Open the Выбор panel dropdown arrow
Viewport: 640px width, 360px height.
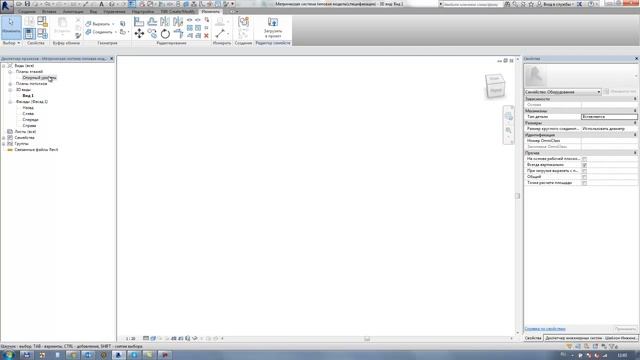click(18, 43)
